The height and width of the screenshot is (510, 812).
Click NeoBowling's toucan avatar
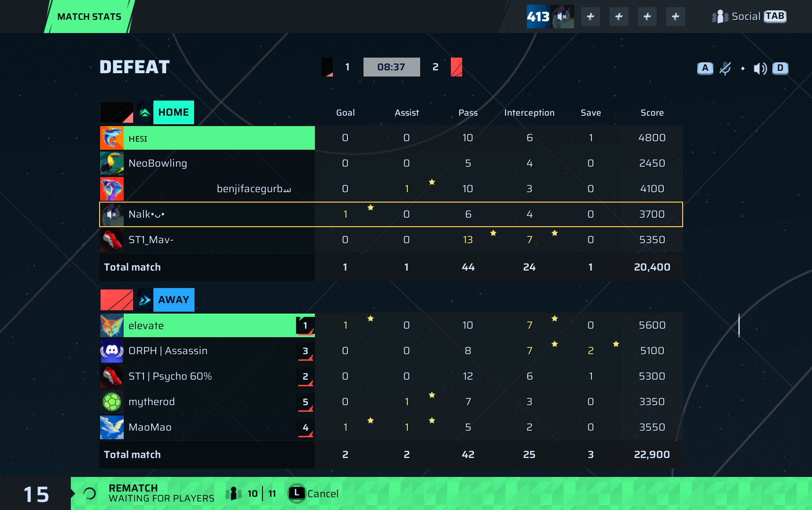point(112,163)
